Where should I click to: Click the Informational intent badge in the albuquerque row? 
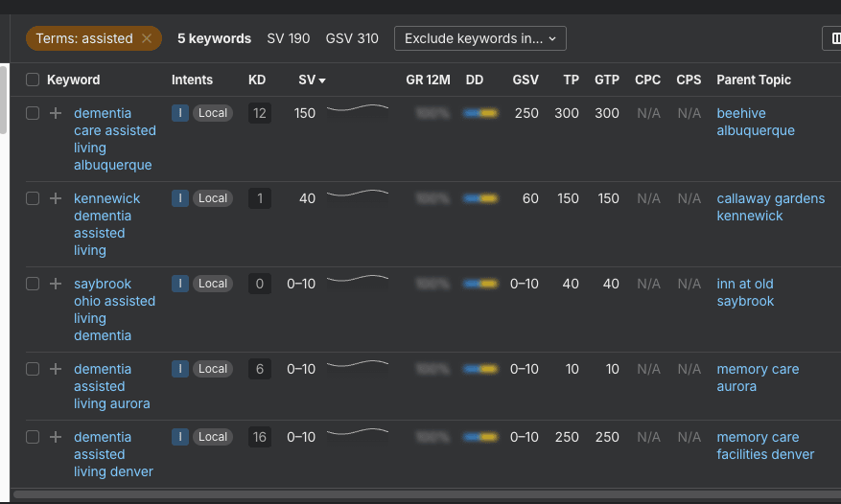[x=180, y=113]
